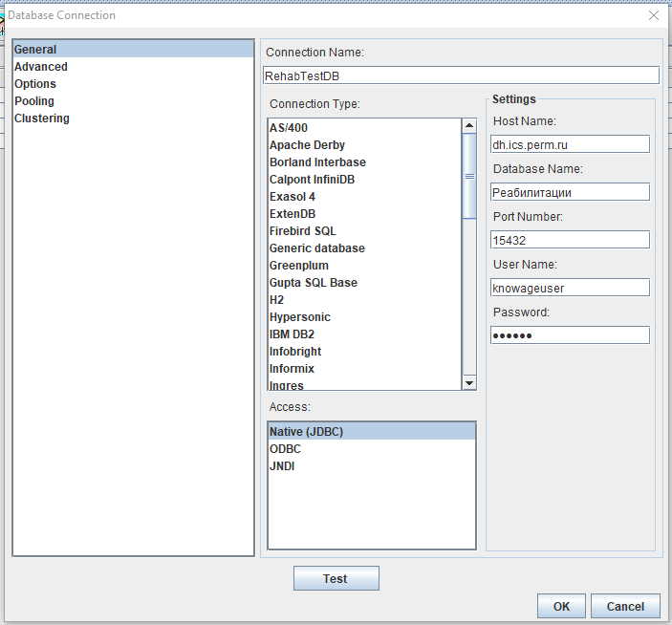
Task: Select the General section
Action: pos(133,50)
